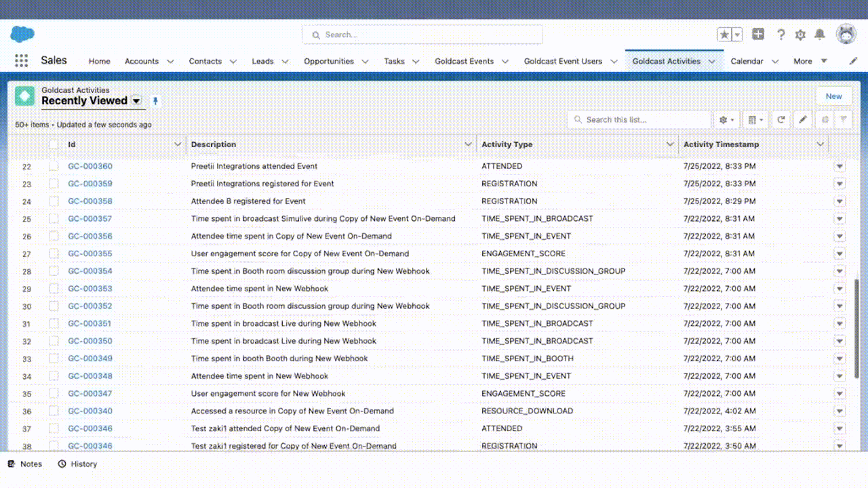Open record GC-000356

(90, 236)
